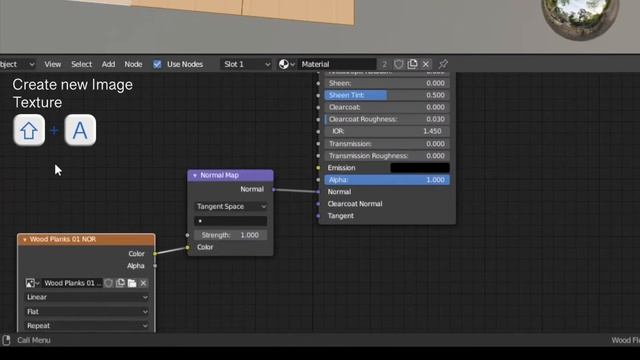Click the Tangent input socket
Viewport: 640px width, 360px height.
318,216
